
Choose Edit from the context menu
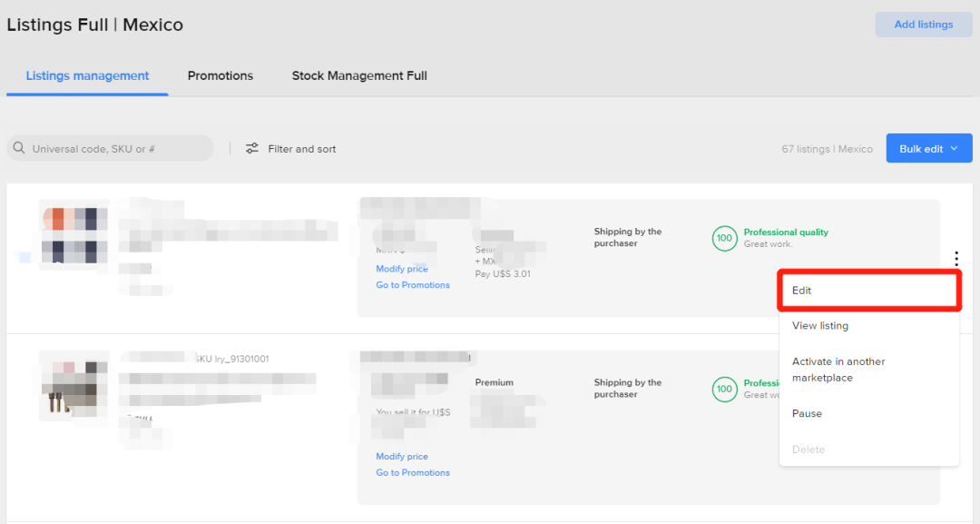(868, 291)
